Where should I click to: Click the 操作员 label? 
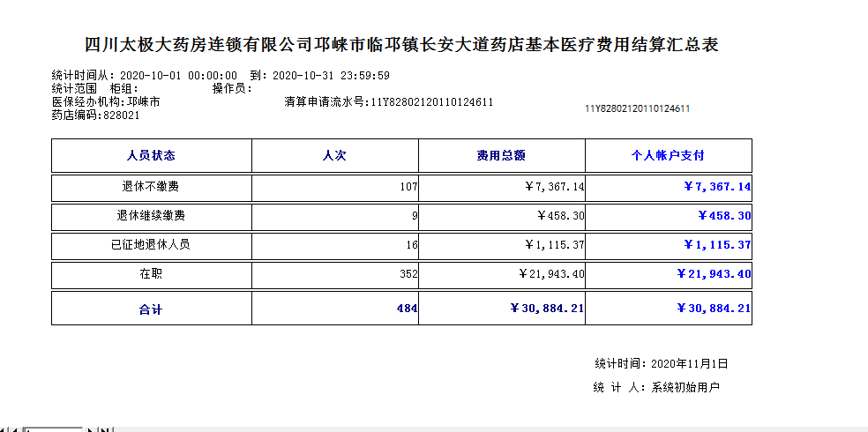point(233,88)
